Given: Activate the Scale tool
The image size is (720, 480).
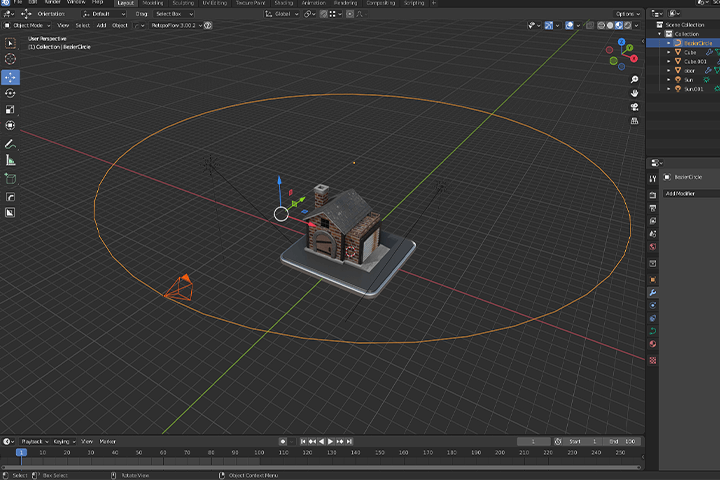Looking at the screenshot, I should 10,109.
